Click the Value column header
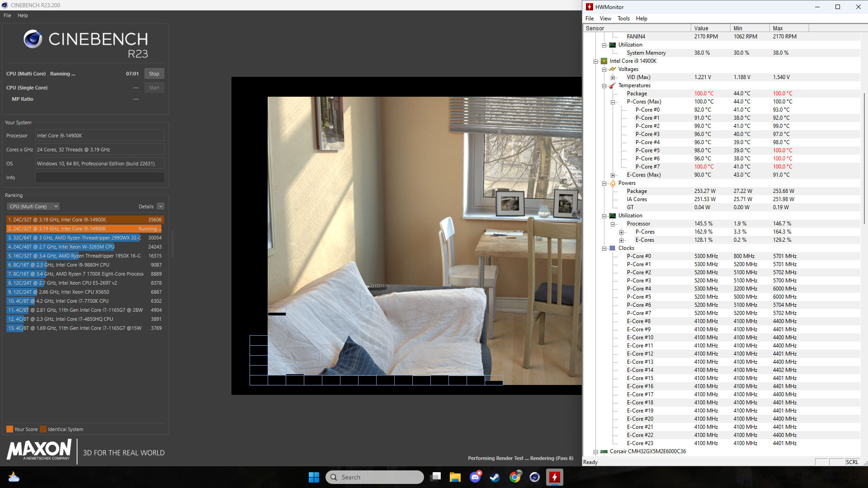This screenshot has height=488, width=868. pos(710,28)
